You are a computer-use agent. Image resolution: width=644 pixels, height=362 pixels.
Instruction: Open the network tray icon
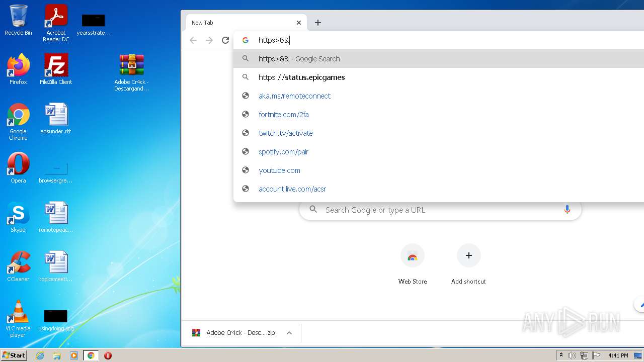(584, 355)
